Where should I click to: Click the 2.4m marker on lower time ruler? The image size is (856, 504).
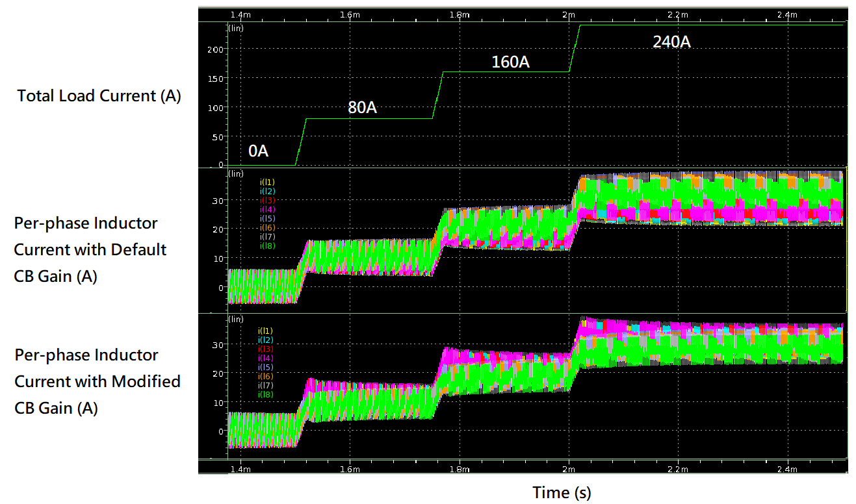787,468
